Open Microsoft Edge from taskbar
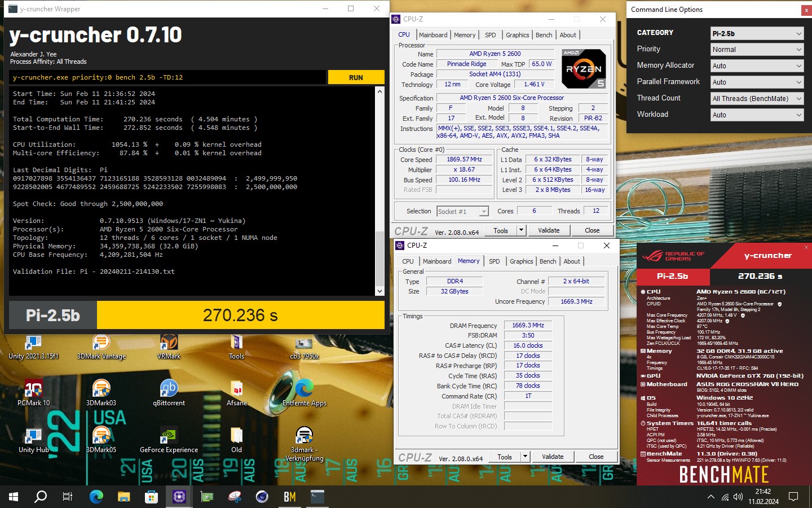 [x=96, y=497]
